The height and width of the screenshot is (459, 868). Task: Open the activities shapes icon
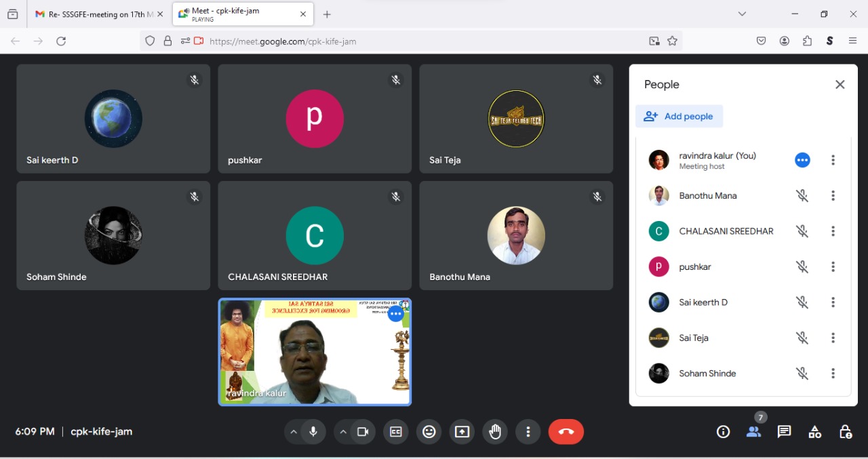pyautogui.click(x=814, y=432)
